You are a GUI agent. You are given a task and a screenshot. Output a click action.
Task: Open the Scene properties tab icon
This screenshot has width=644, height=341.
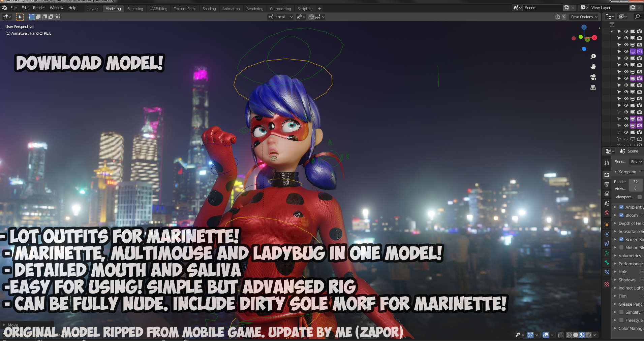point(607,203)
